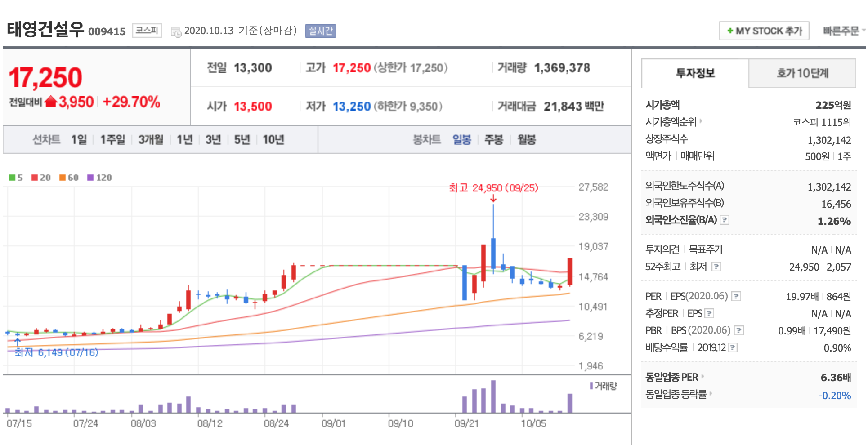The width and height of the screenshot is (868, 445).
Task: Click the help icon next to PBR BPS(2020.06)
Action: [739, 330]
